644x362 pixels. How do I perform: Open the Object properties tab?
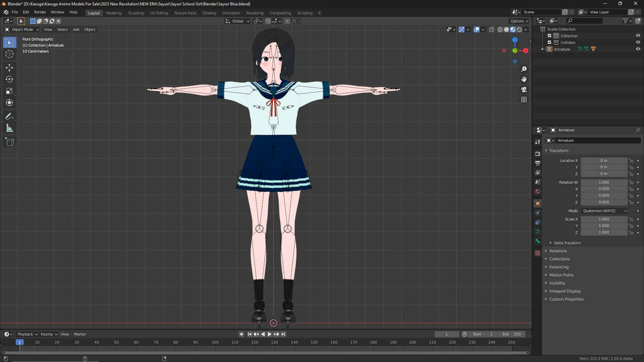click(x=538, y=203)
